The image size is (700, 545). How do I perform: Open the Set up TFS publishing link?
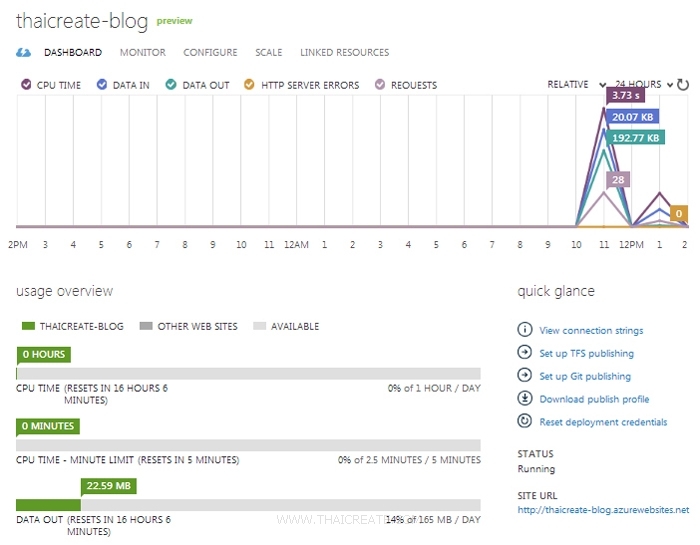pos(587,354)
